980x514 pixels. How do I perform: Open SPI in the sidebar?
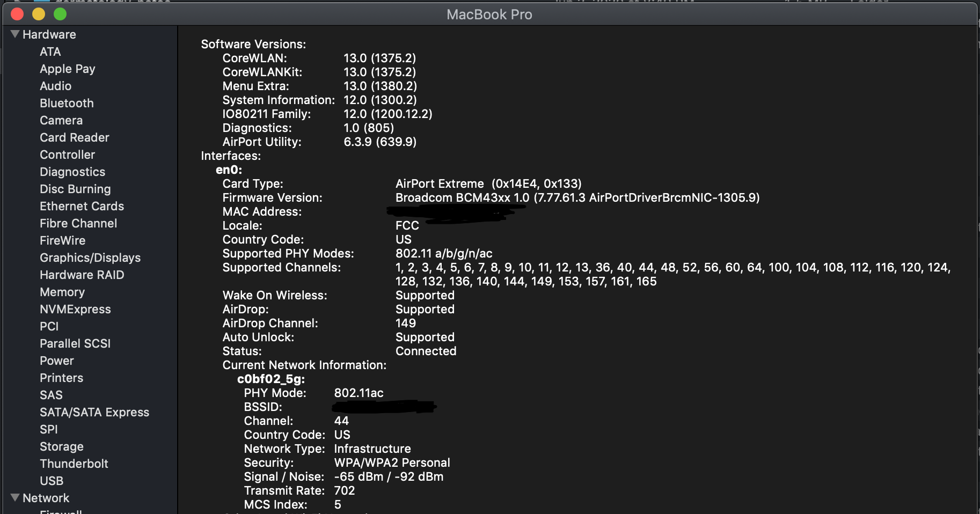point(49,429)
